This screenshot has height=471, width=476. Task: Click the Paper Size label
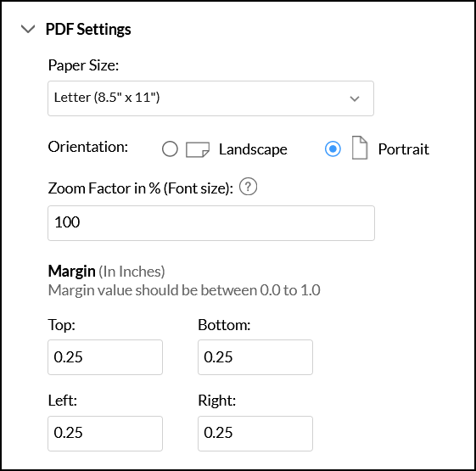click(x=83, y=65)
